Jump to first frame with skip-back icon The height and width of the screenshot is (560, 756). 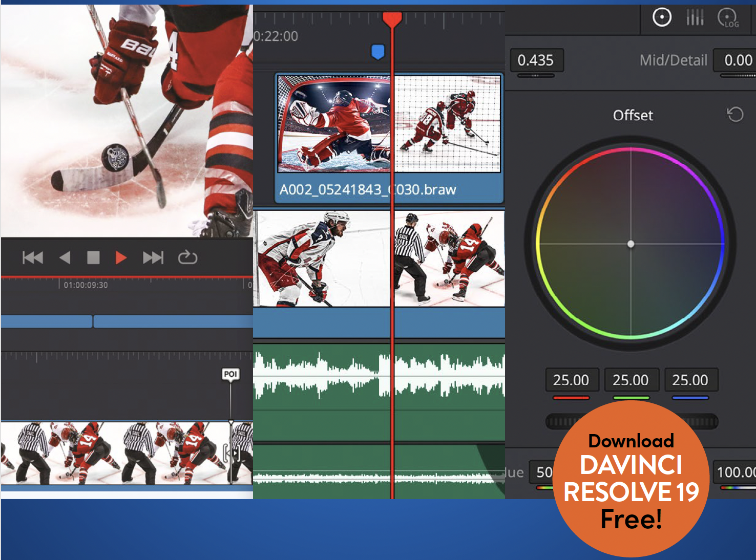pyautogui.click(x=33, y=257)
